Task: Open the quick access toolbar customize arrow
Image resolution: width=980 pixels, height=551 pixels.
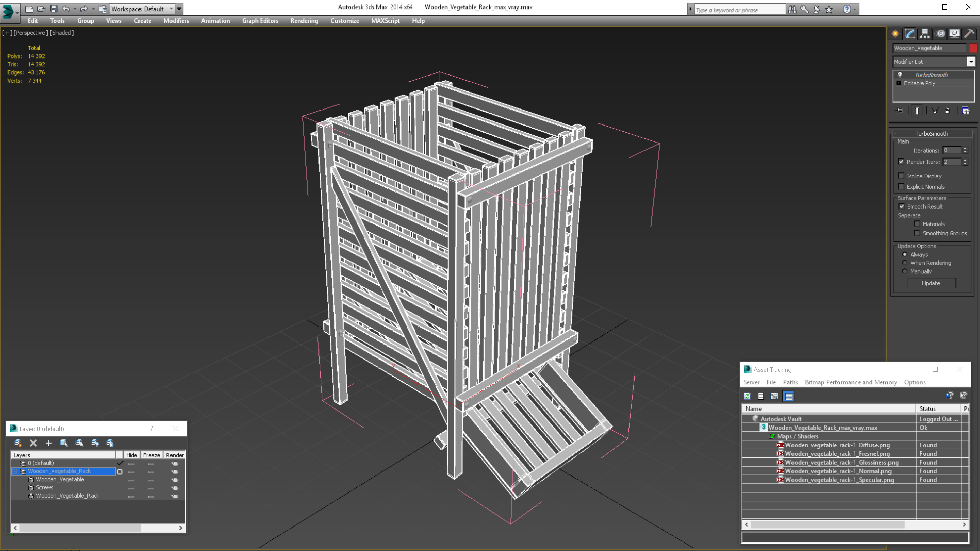Action: coord(179,9)
